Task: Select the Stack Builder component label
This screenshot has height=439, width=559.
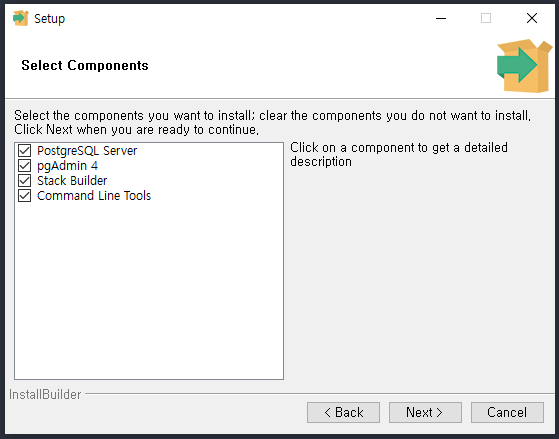Action: click(x=72, y=181)
